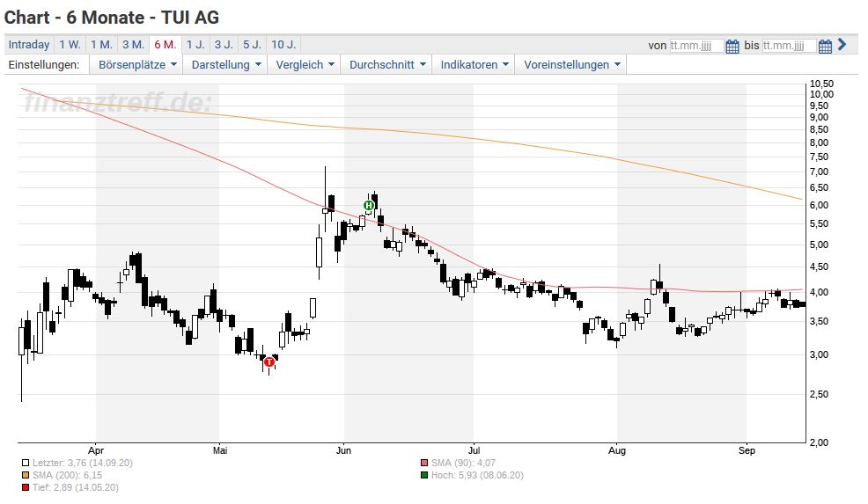Click the green Hoch legend swatch
The image size is (868, 504).
(x=424, y=475)
